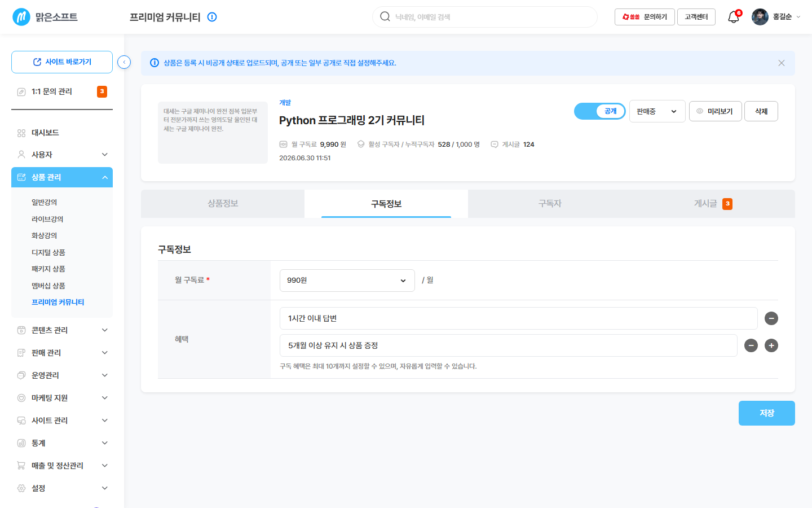The width and height of the screenshot is (812, 508).
Task: Remove the 1시간 이내 답변 benefit row
Action: [771, 318]
